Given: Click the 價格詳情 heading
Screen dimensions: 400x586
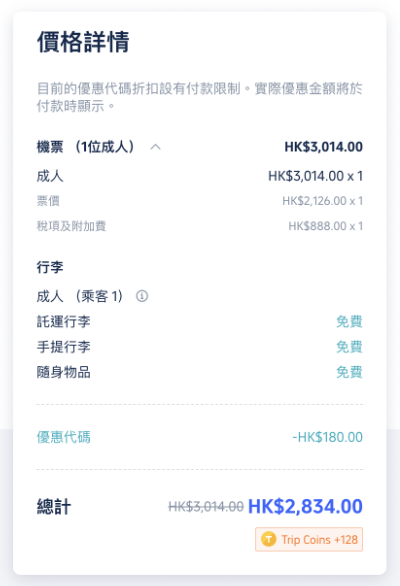Looking at the screenshot, I should pyautogui.click(x=83, y=41).
